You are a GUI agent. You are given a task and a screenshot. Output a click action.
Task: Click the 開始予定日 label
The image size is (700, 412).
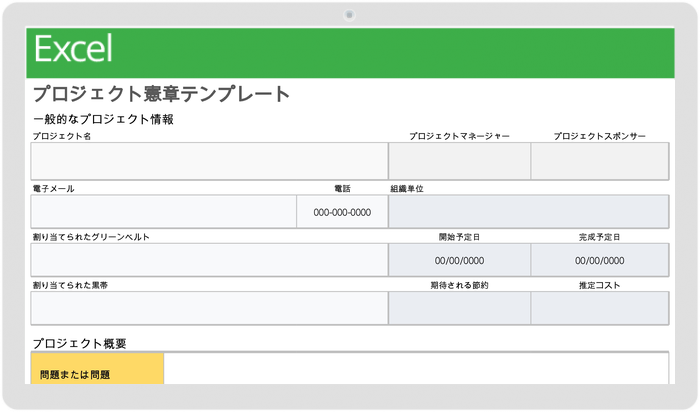click(x=459, y=237)
